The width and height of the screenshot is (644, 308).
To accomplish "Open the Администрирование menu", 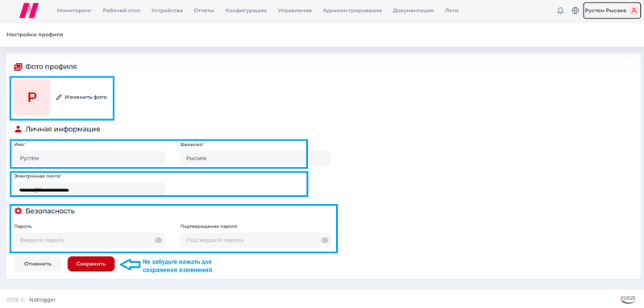I will pyautogui.click(x=352, y=10).
